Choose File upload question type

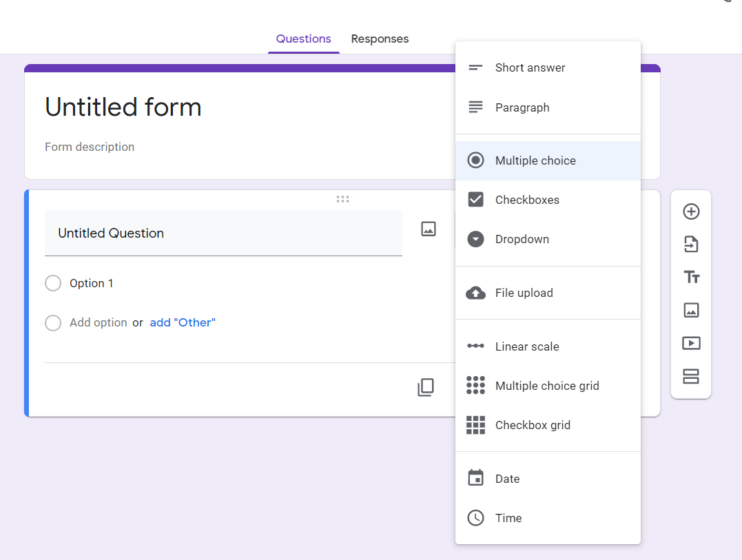tap(548, 293)
